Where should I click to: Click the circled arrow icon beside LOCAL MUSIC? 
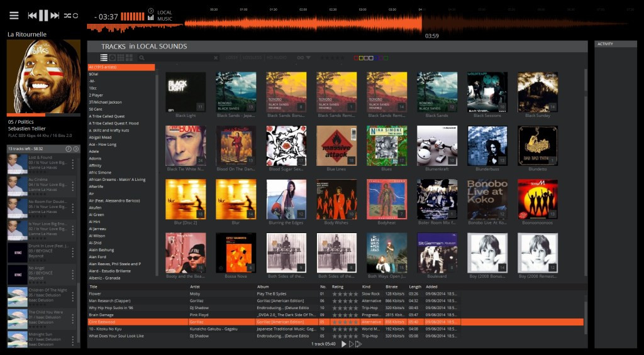tap(151, 11)
